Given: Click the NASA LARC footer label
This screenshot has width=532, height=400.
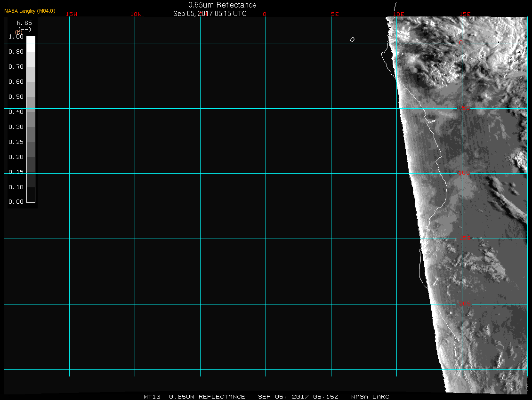Looking at the screenshot, I should 370,397.
